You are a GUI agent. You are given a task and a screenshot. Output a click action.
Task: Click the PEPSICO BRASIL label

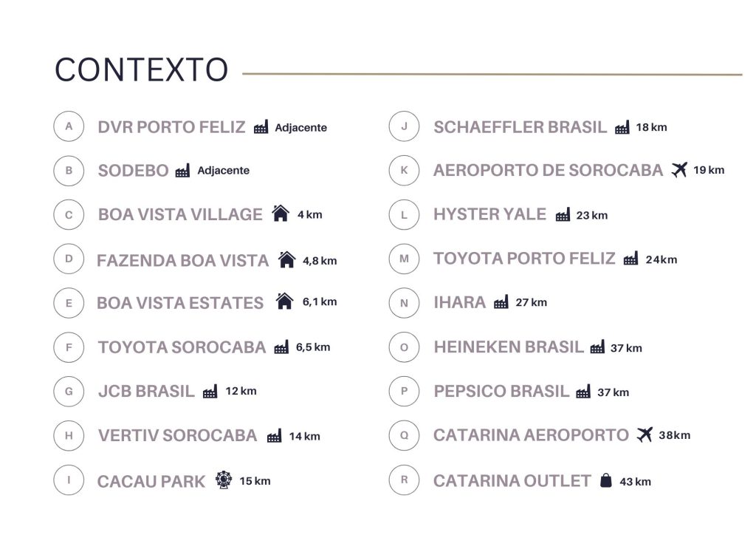pyautogui.click(x=501, y=392)
